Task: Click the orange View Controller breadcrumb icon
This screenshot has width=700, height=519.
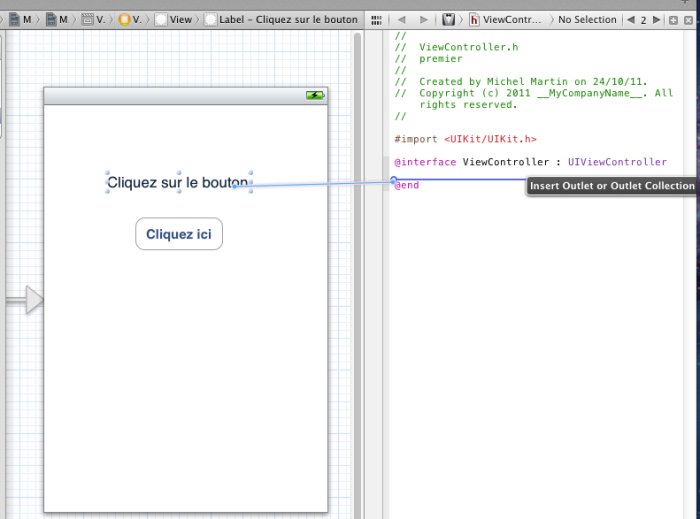Action: 125,19
